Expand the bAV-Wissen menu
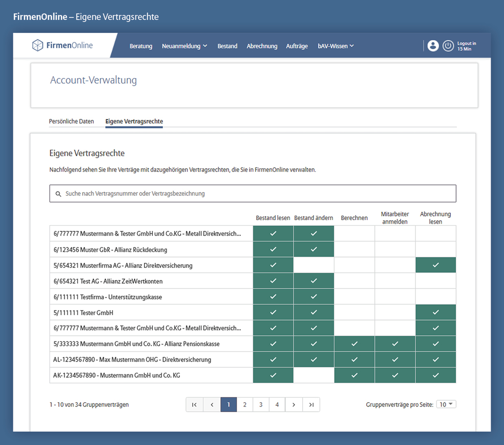Screen dimensions: 504x445 pos(336,46)
